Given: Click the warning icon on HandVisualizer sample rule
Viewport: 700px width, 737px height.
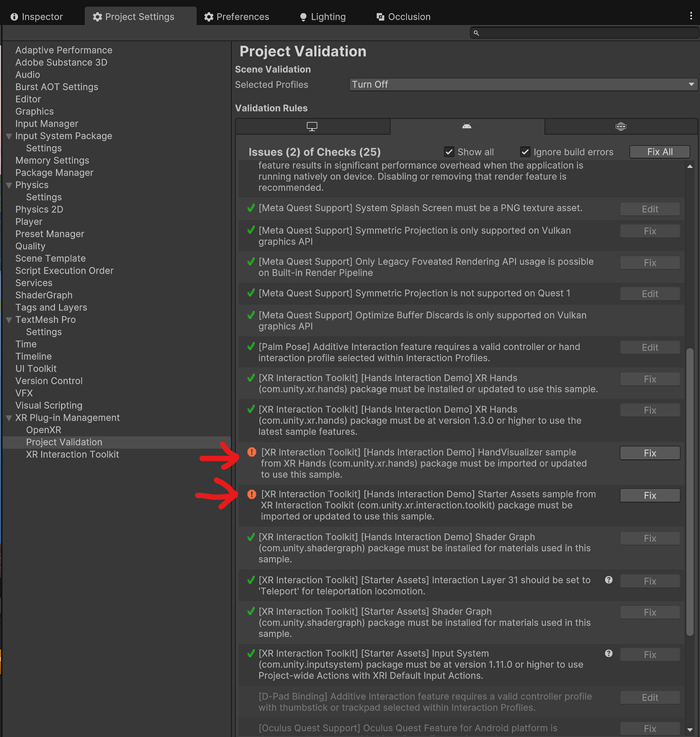Looking at the screenshot, I should [250, 452].
